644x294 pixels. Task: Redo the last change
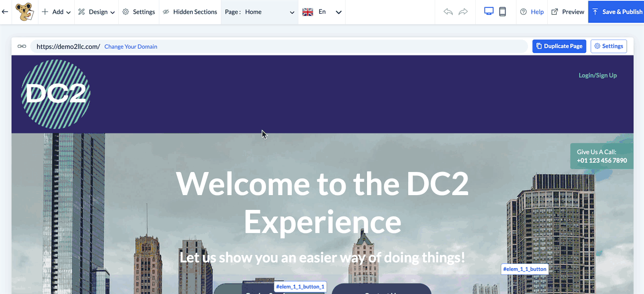click(x=463, y=12)
